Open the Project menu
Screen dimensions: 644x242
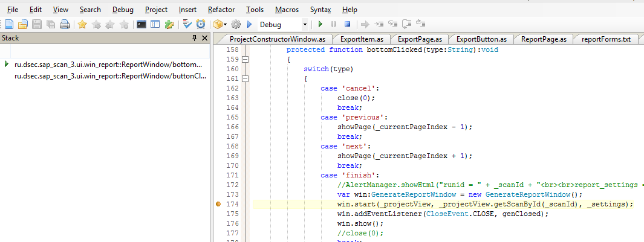click(x=157, y=10)
